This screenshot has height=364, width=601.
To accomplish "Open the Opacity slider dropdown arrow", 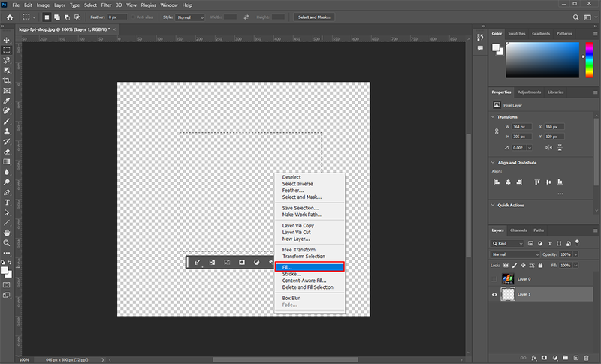I will point(575,254).
